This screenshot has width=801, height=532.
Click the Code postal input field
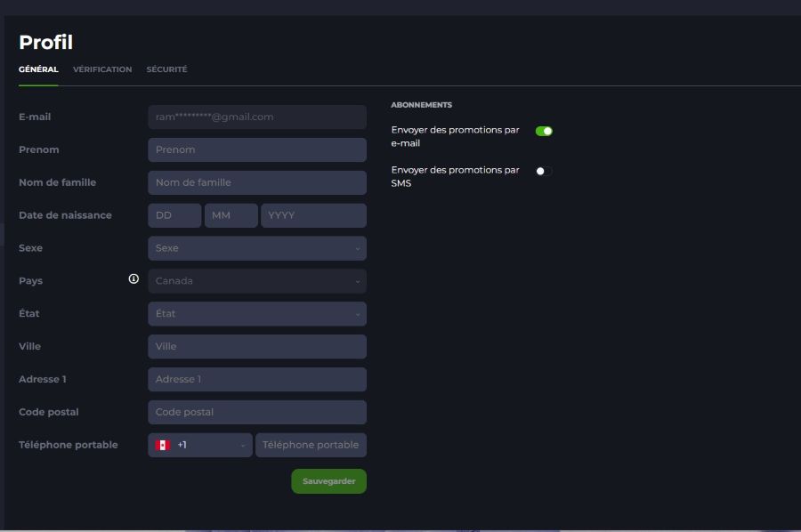click(x=257, y=412)
